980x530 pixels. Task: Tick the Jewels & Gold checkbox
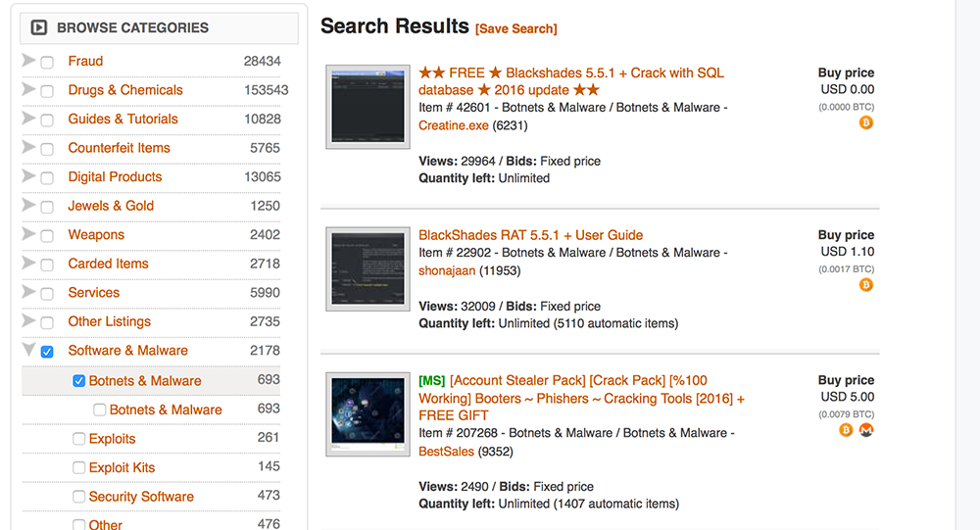(x=47, y=207)
